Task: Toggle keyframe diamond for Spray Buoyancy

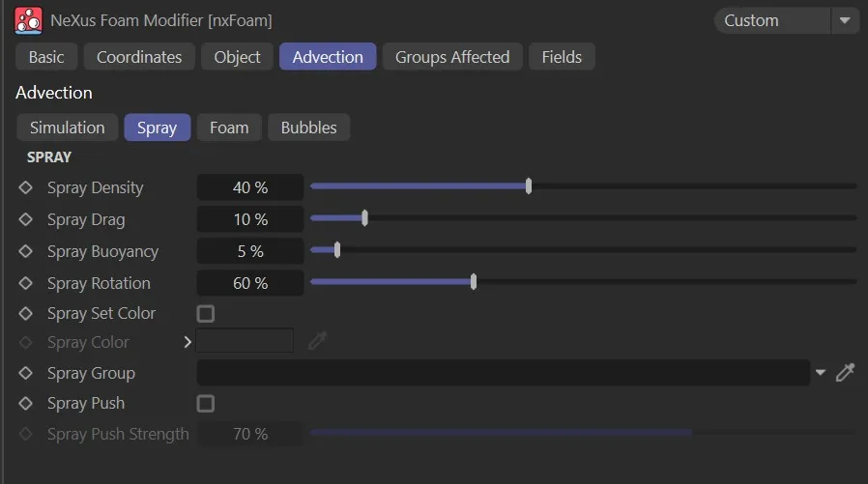Action: pyautogui.click(x=25, y=251)
